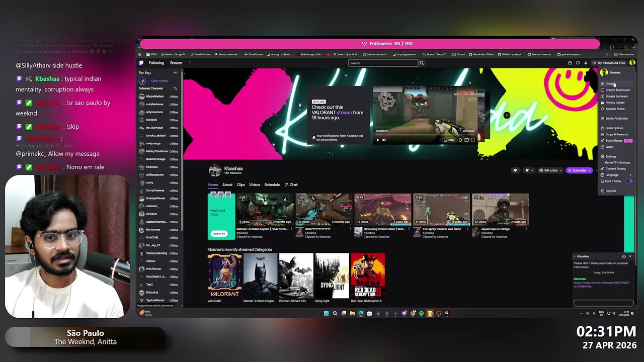This screenshot has width=644, height=362.
Task: Toggle the Dark Theme switch
Action: coord(629,181)
